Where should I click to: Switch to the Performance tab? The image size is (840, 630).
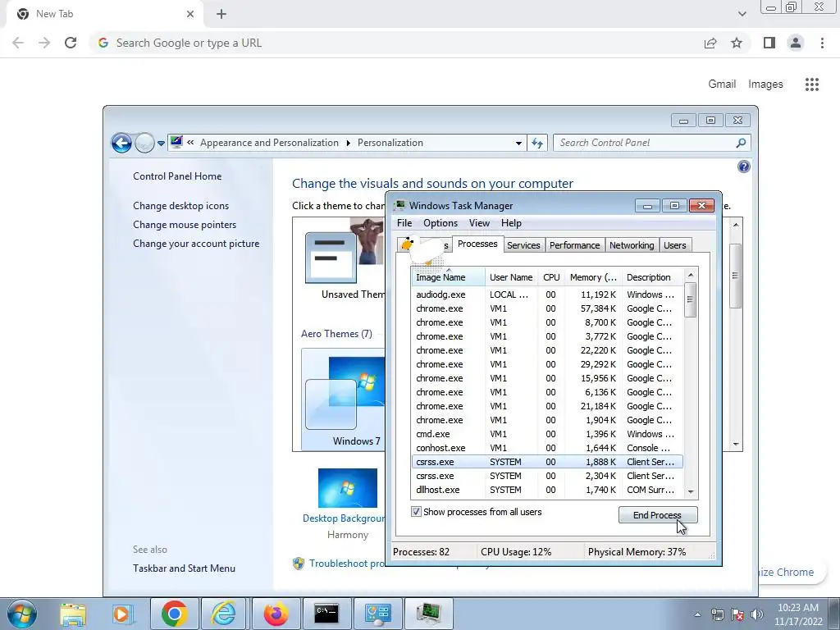574,245
